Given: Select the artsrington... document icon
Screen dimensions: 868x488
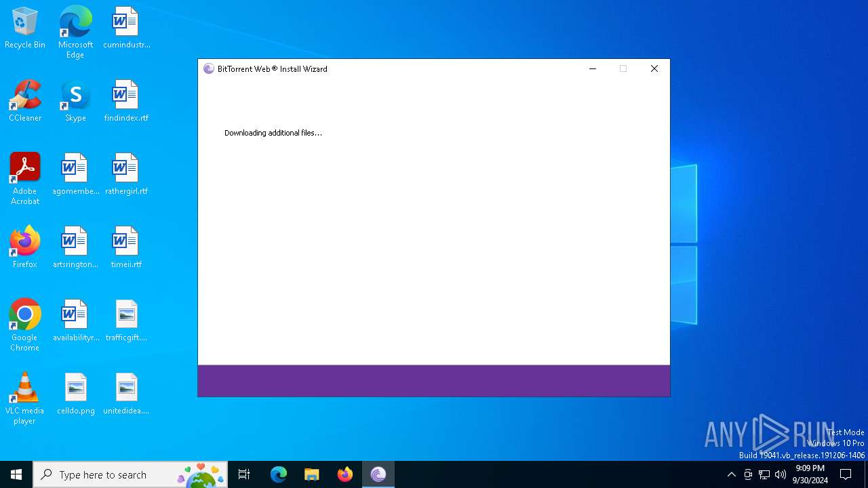Looking at the screenshot, I should coord(75,247).
